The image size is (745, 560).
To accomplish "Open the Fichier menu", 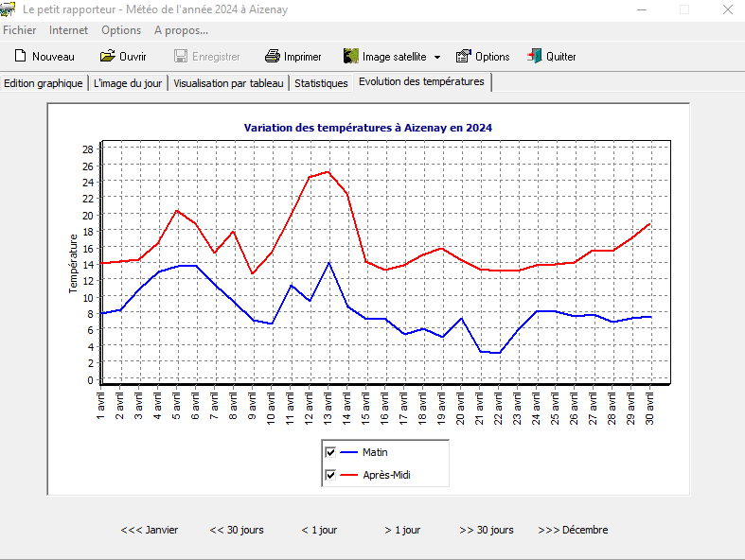I will [20, 30].
